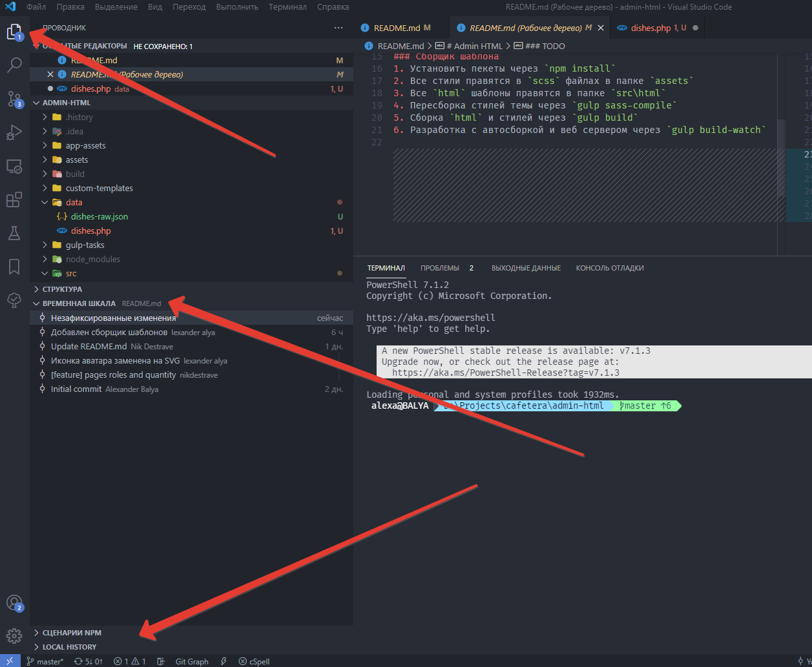
Task: Open Git Graph from status bar
Action: click(x=192, y=661)
